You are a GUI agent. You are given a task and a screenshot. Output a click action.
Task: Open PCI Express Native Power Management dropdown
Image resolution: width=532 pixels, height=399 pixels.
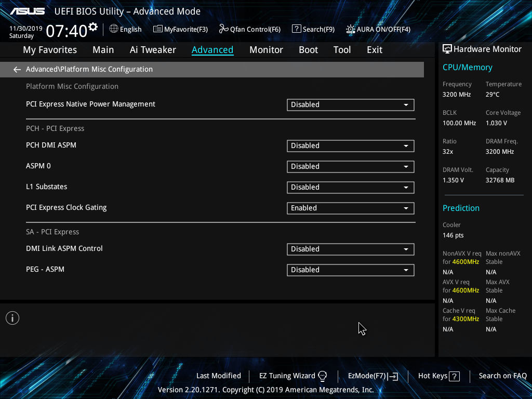pos(351,105)
